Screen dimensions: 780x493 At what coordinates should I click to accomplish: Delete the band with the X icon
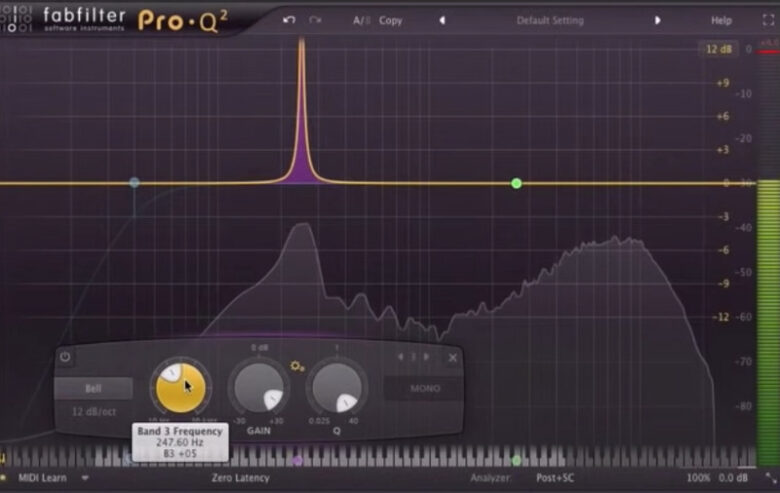(453, 357)
